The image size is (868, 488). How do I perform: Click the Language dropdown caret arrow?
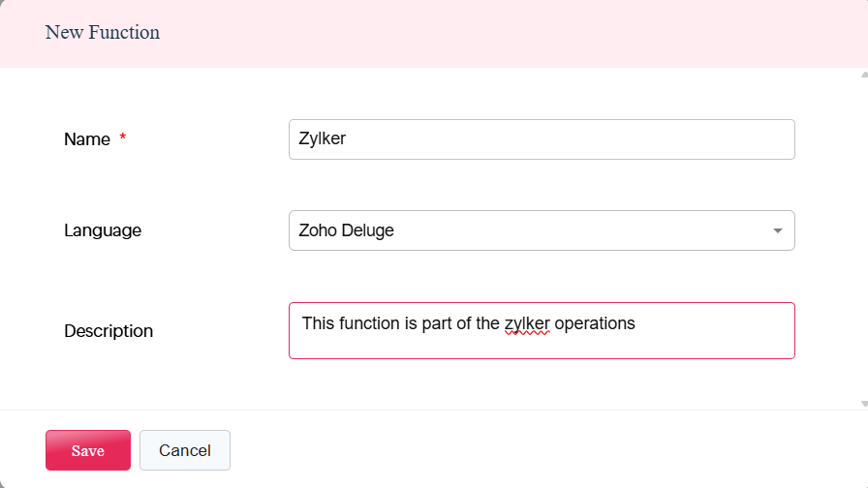click(x=777, y=231)
